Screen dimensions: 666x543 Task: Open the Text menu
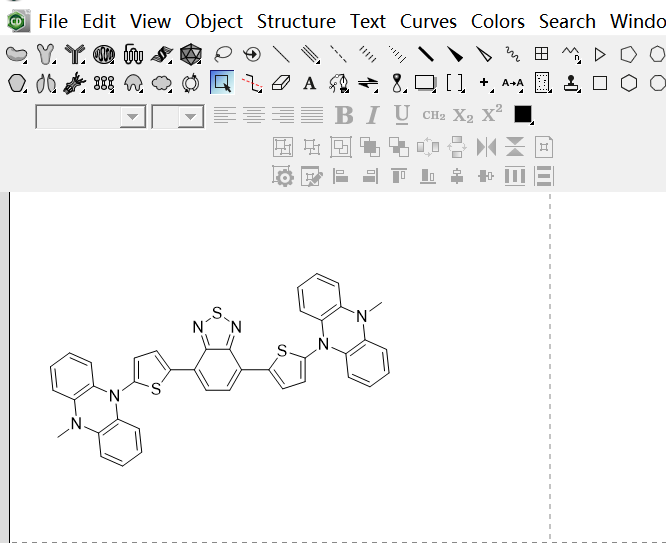tap(367, 21)
